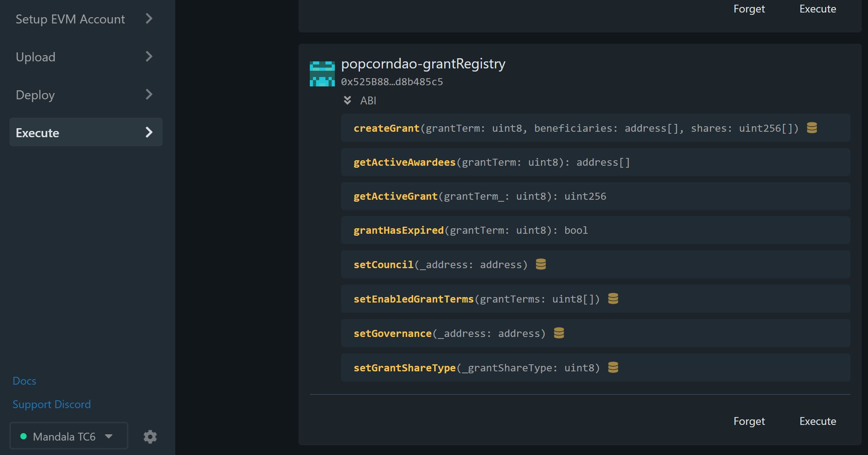This screenshot has width=868, height=455.
Task: Select the getActiveAwardees function row
Action: coord(595,162)
